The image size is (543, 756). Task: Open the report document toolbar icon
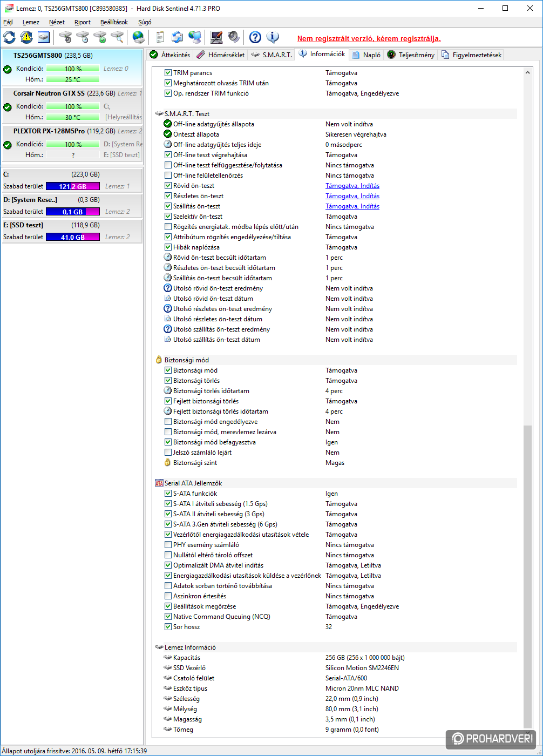[x=160, y=37]
